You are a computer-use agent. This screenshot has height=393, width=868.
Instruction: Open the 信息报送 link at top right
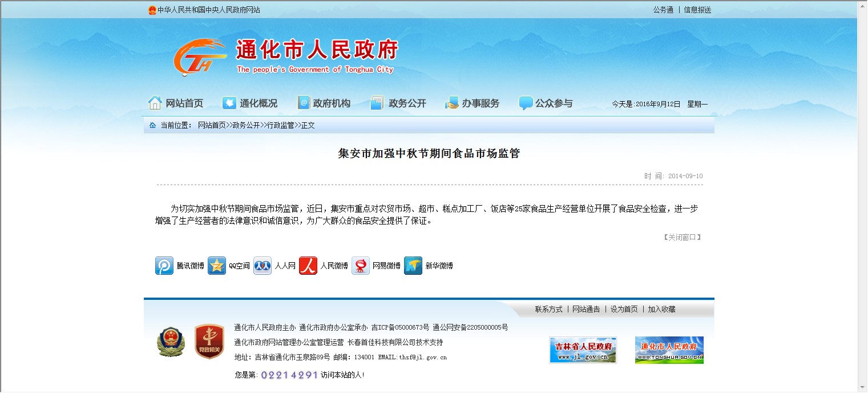697,10
